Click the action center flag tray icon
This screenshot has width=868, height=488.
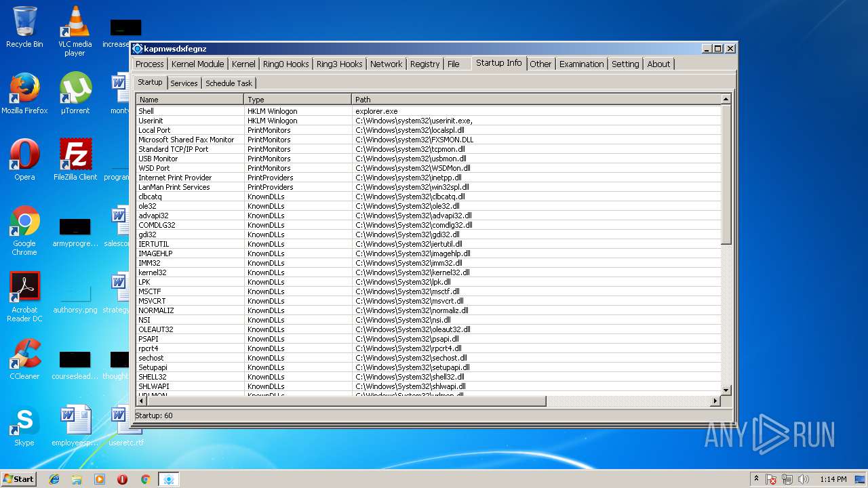(771, 479)
